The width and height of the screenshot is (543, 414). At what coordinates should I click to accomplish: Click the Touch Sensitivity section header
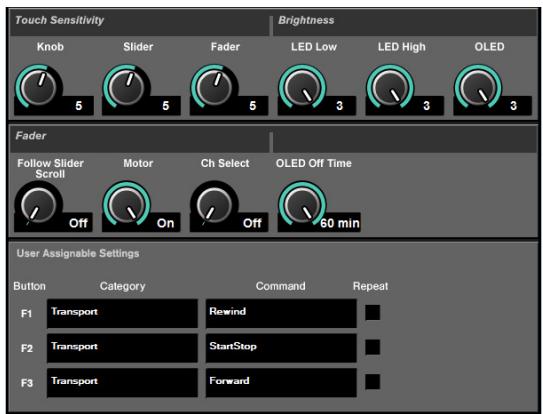point(60,20)
